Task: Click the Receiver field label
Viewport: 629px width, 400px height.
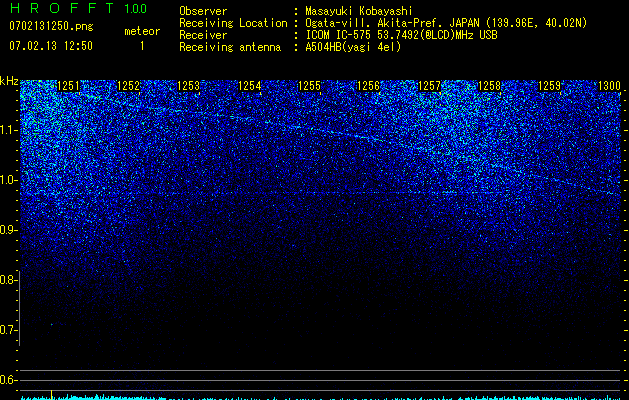Action: [x=203, y=35]
